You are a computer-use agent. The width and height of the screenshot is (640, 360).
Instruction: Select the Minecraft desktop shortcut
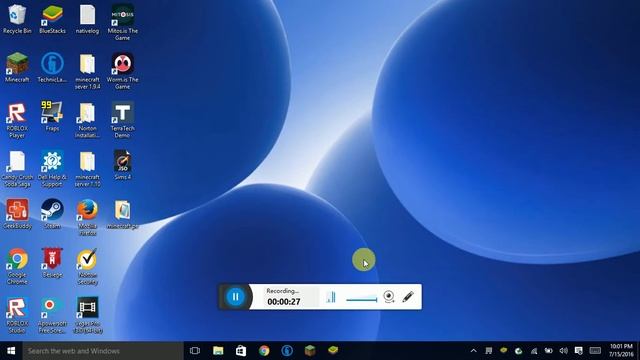pos(17,67)
